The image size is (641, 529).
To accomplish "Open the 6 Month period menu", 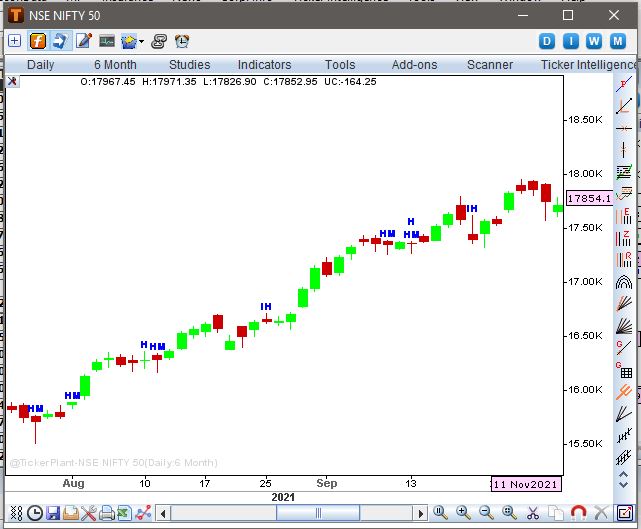I will click(x=115, y=65).
